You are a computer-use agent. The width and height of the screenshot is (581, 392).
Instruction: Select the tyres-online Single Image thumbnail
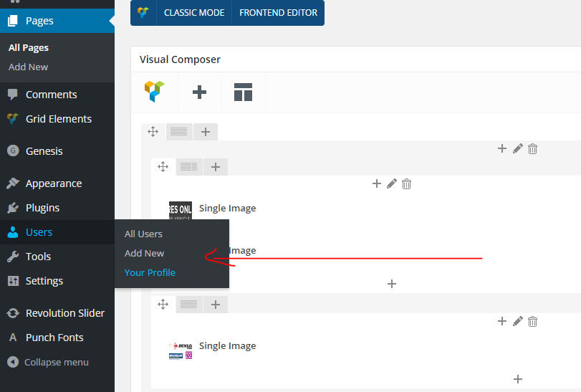(x=181, y=211)
